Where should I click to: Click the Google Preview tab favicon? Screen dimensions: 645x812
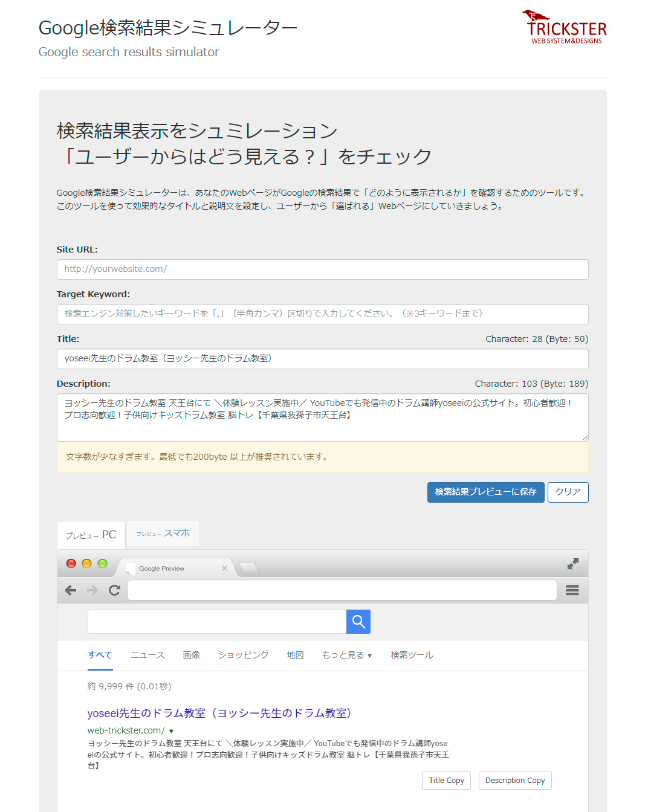point(131,569)
